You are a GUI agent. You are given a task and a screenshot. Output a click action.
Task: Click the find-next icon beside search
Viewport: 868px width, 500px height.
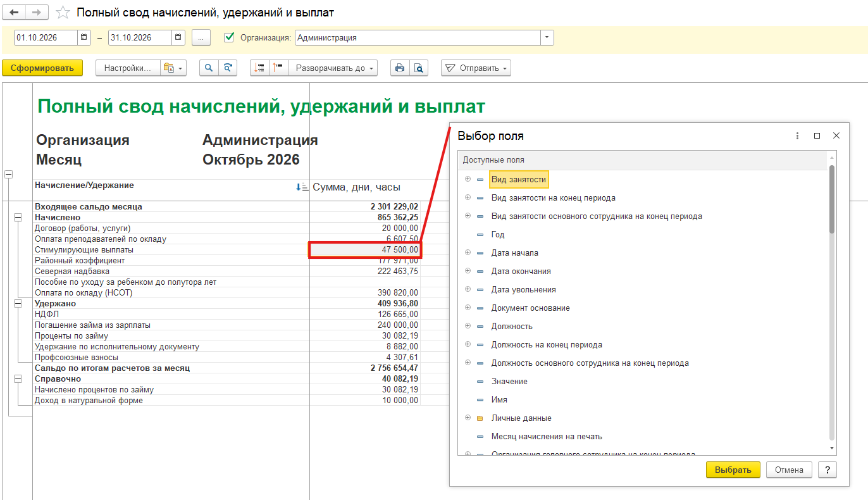coord(228,68)
